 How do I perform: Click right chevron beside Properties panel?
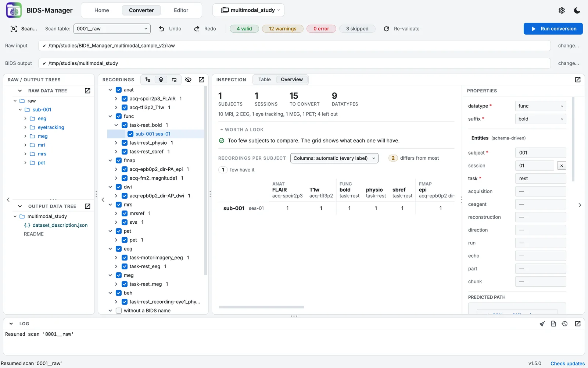pyautogui.click(x=580, y=205)
